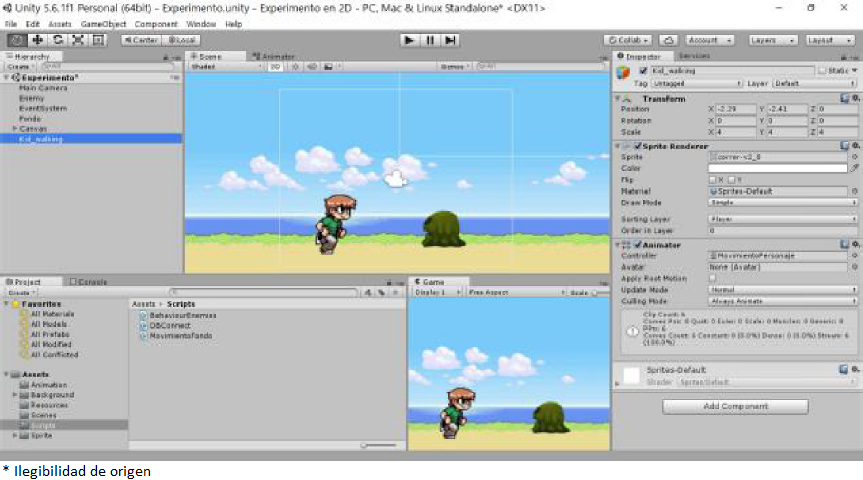Image resolution: width=863 pixels, height=480 pixels.
Task: Open the Sorting Layer dropdown
Action: tap(782, 218)
